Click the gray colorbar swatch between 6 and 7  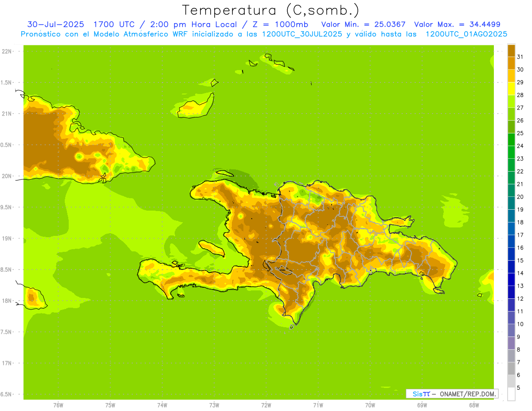tap(511, 368)
